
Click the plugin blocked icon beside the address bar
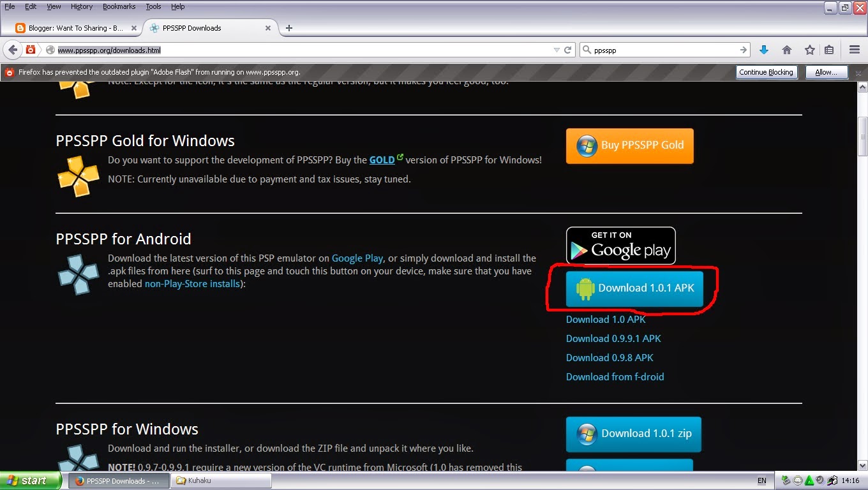tap(30, 50)
